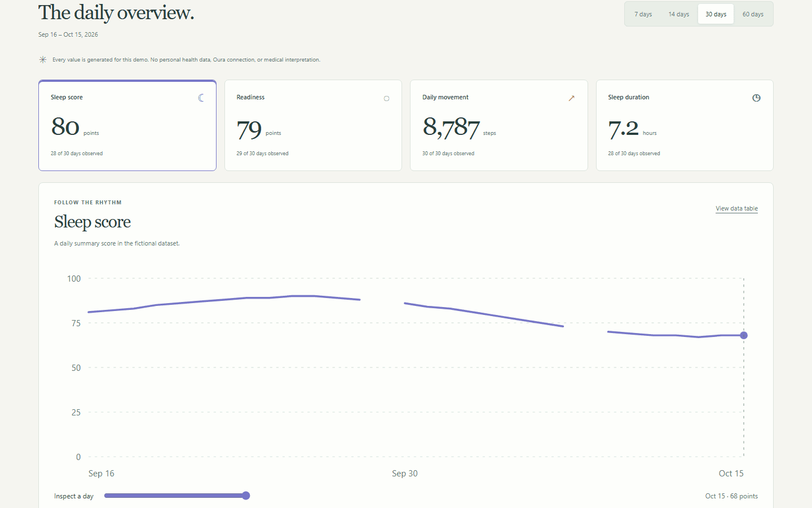Click the asterisk icon beside the demo notice

pos(43,60)
